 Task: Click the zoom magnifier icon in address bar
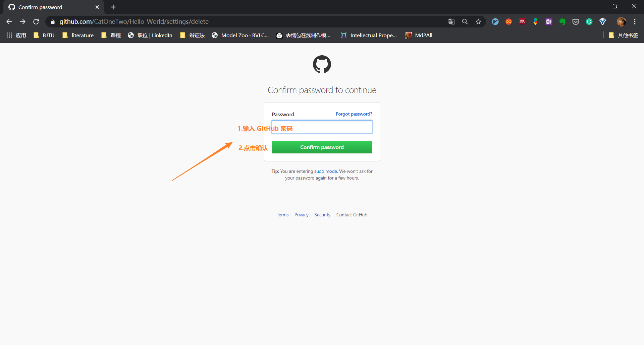465,22
